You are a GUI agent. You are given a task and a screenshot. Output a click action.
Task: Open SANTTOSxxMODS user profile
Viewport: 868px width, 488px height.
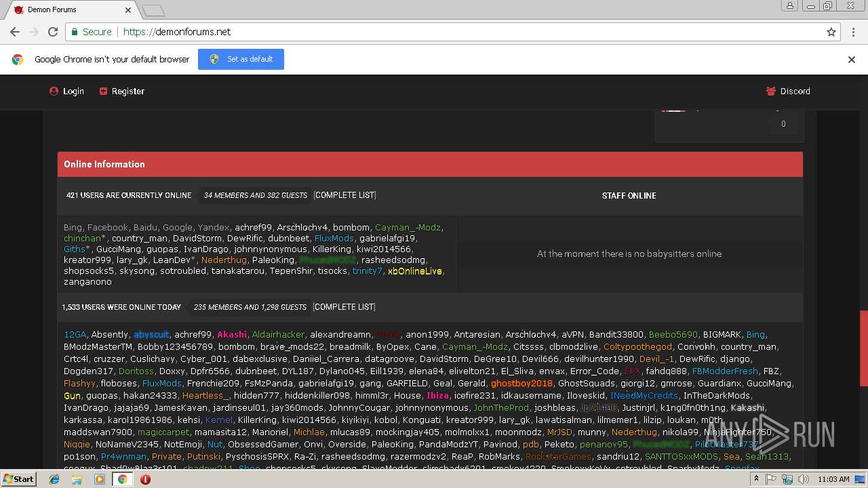pyautogui.click(x=681, y=457)
